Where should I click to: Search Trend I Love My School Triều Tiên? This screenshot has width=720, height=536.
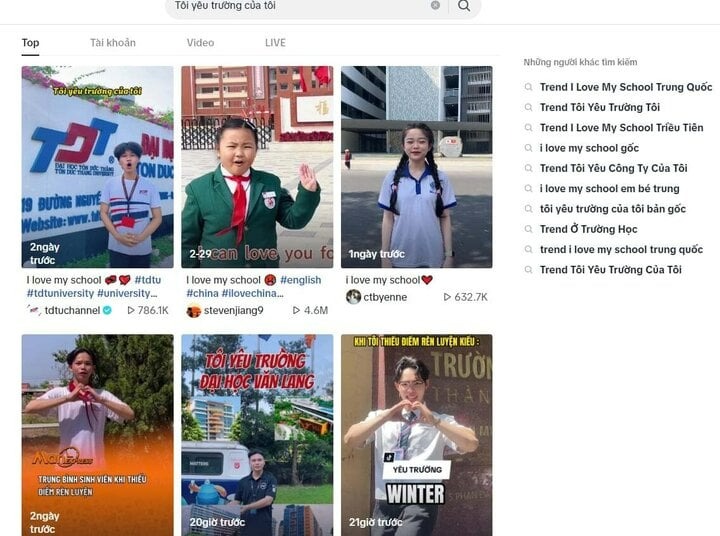621,128
